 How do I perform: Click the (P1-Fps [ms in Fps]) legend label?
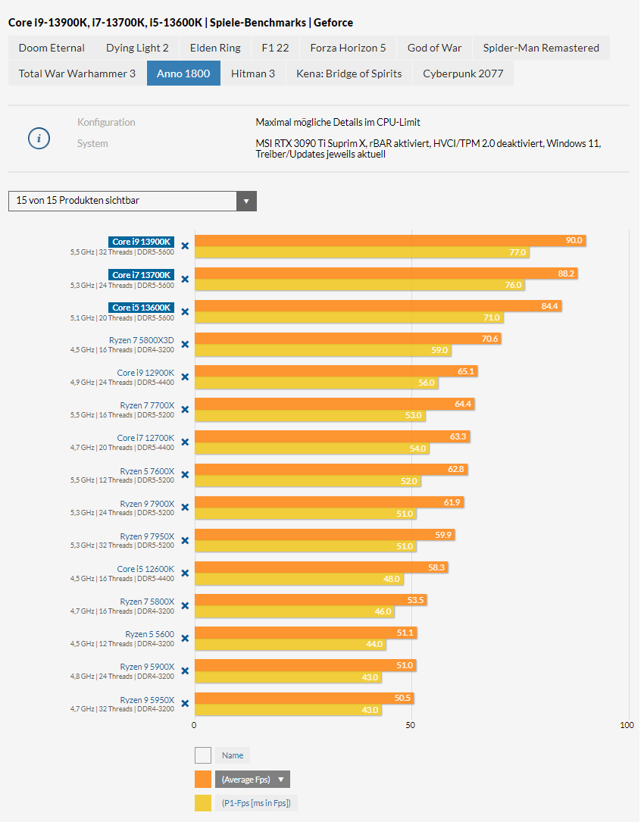coord(256,803)
